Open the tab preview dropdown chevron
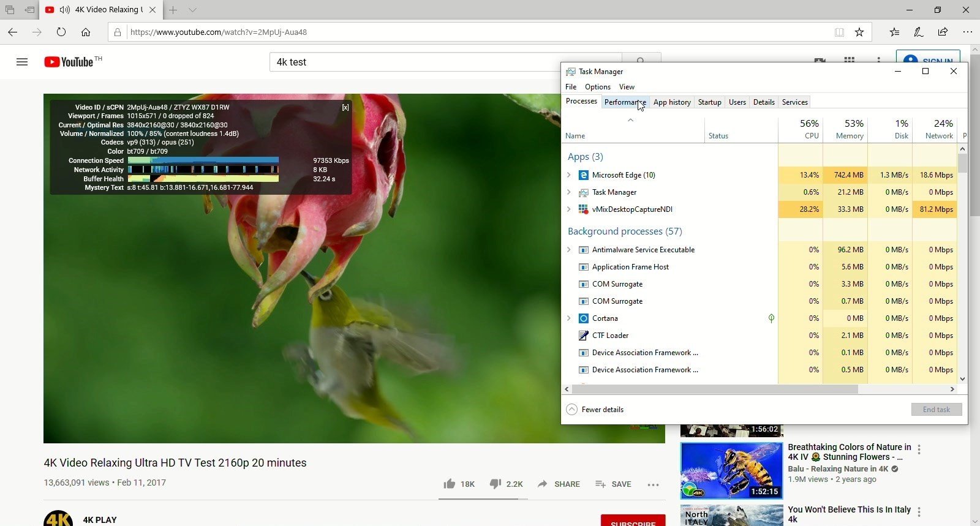980x526 pixels. (192, 10)
